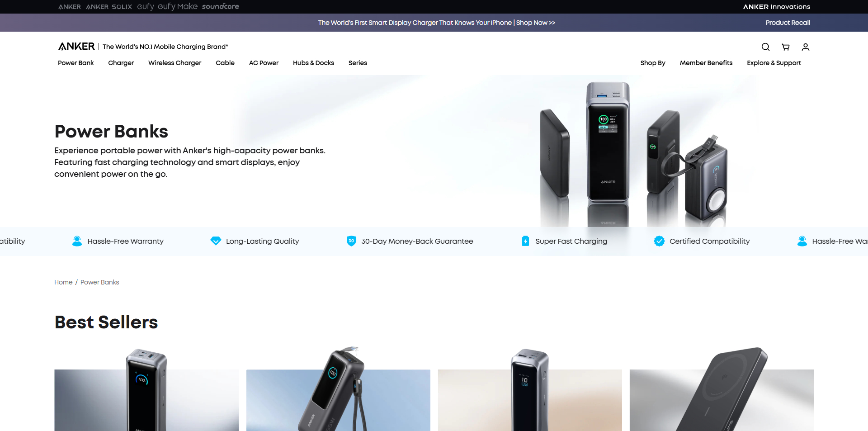Open the MagSafe flat power bank thumbnail

(722, 390)
